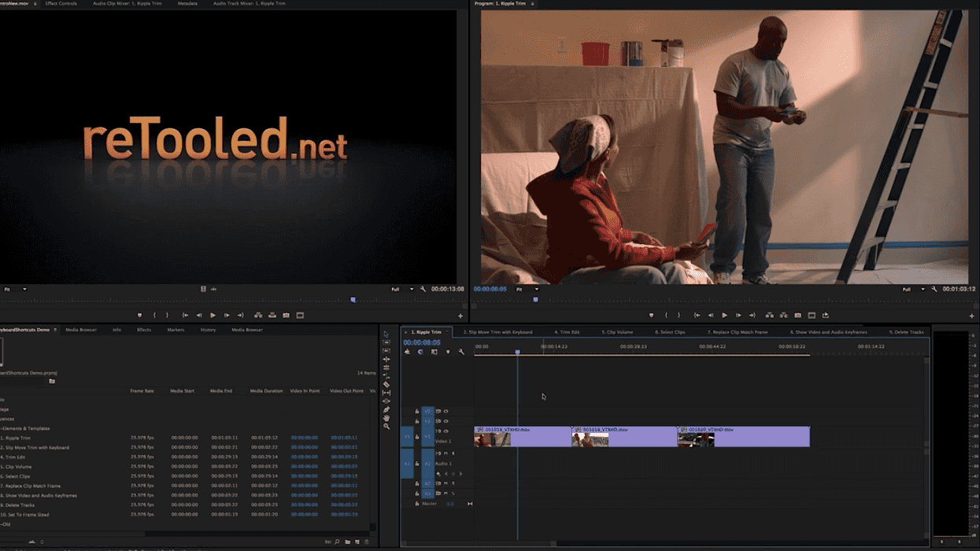This screenshot has height=551, width=980.
Task: Select the Hand tool
Action: (x=386, y=418)
